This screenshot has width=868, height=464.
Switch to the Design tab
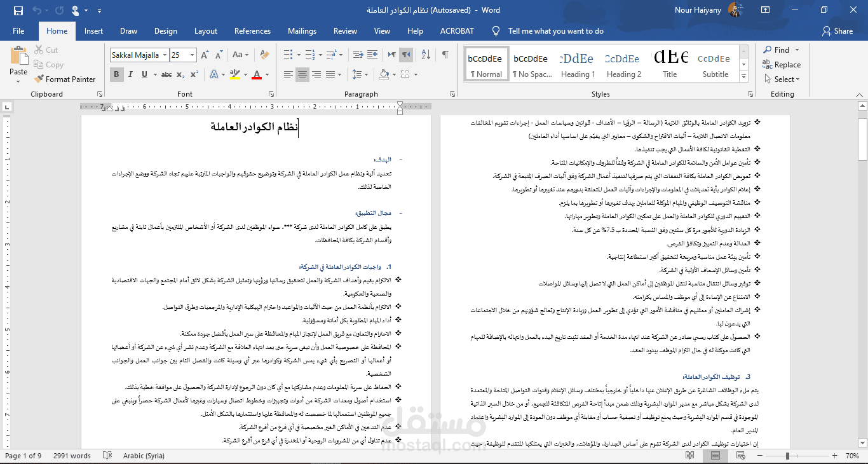tap(166, 31)
